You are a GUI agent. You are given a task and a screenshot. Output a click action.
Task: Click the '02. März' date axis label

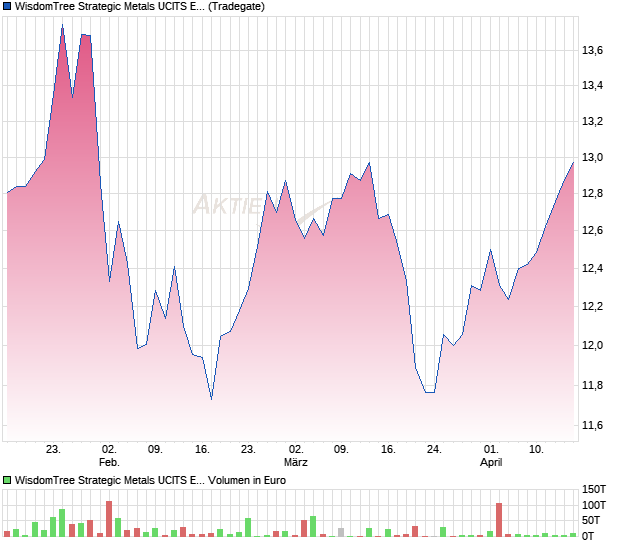[296, 455]
